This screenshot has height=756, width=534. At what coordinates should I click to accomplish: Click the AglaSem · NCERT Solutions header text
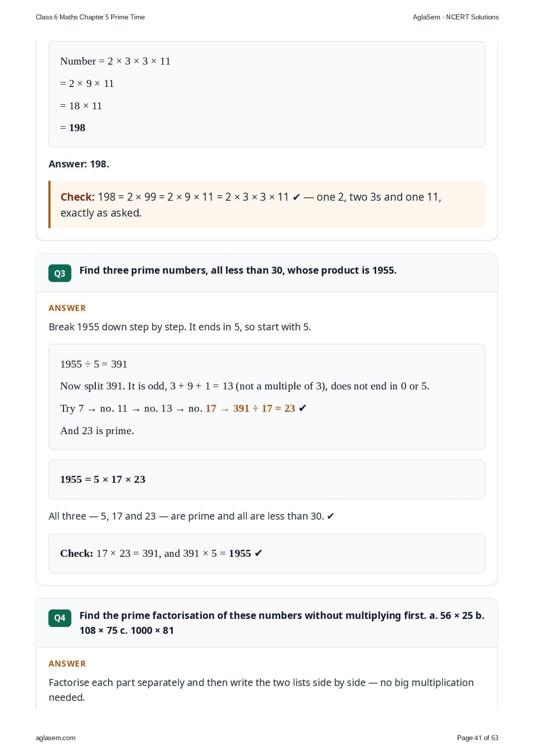(x=456, y=17)
